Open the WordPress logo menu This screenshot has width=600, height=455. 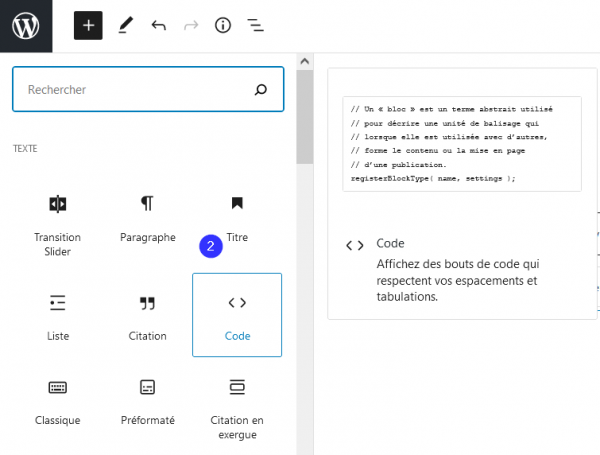click(x=26, y=26)
